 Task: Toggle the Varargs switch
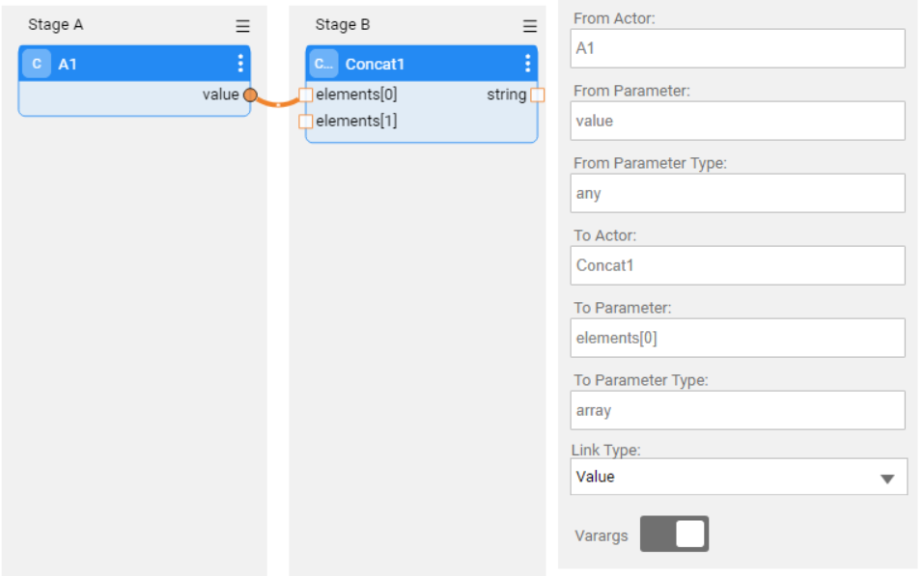[x=674, y=535]
